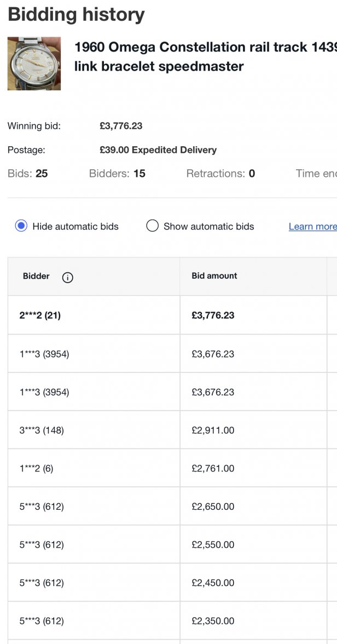Click the Bidders: 15 count
This screenshot has height=644, width=337.
[x=117, y=174]
